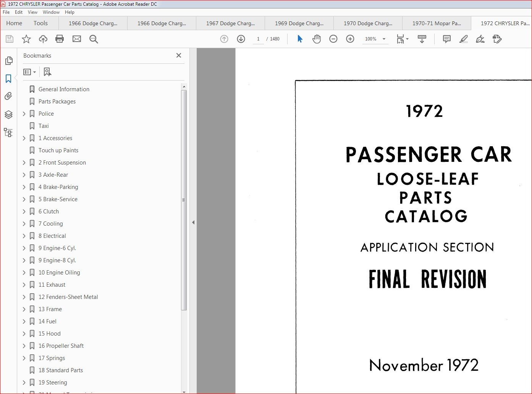Viewport: 532px width, 394px height.
Task: Switch to the 1967 Dodge Charg... tab
Action: [x=230, y=23]
